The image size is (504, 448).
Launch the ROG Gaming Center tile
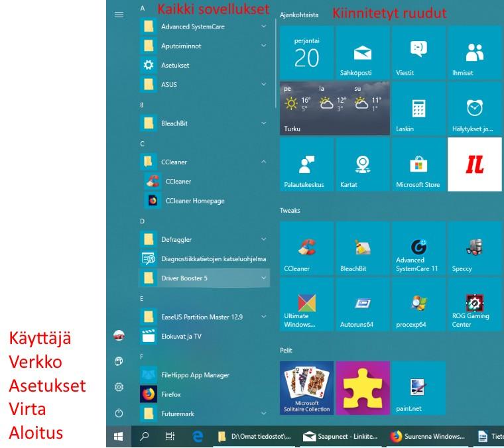(x=475, y=304)
